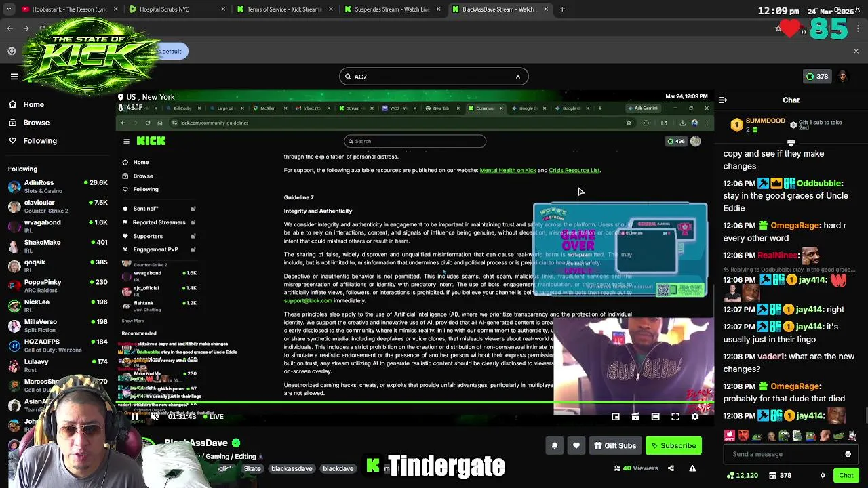Viewport: 868px width, 488px height.
Task: Click Engagement PvP in streamed sidebar
Action: tap(155, 249)
